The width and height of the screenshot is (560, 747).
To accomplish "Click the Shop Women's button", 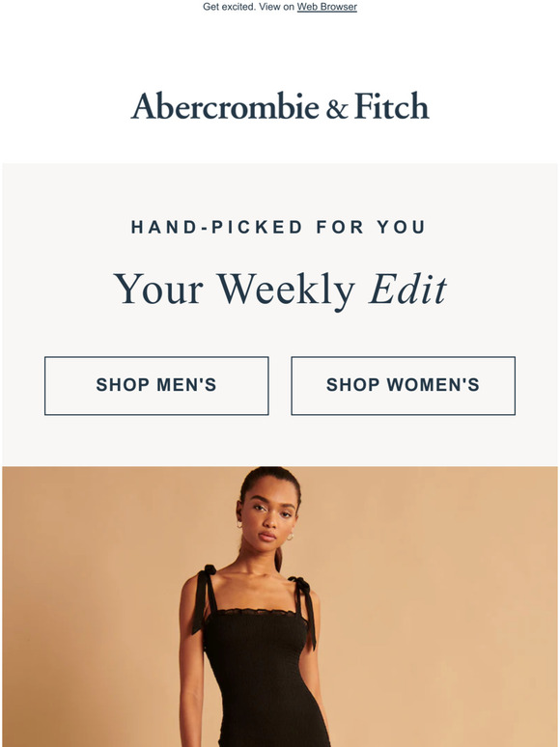I will click(x=404, y=385).
